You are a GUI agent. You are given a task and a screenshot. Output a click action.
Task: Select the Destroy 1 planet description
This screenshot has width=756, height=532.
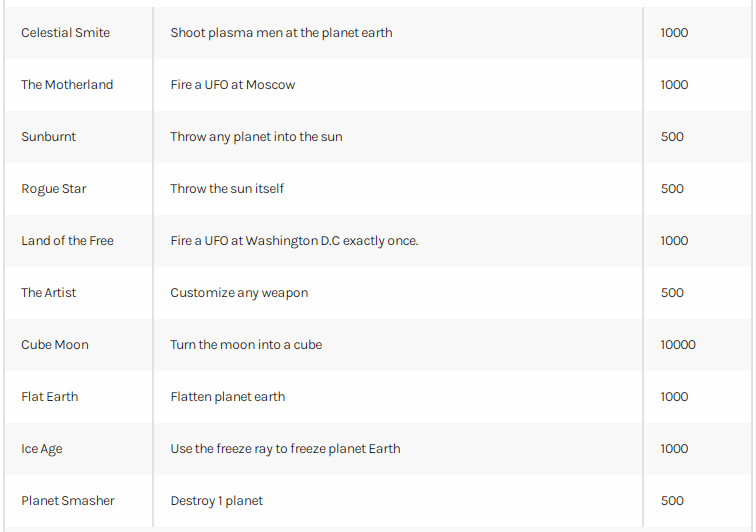tap(216, 501)
